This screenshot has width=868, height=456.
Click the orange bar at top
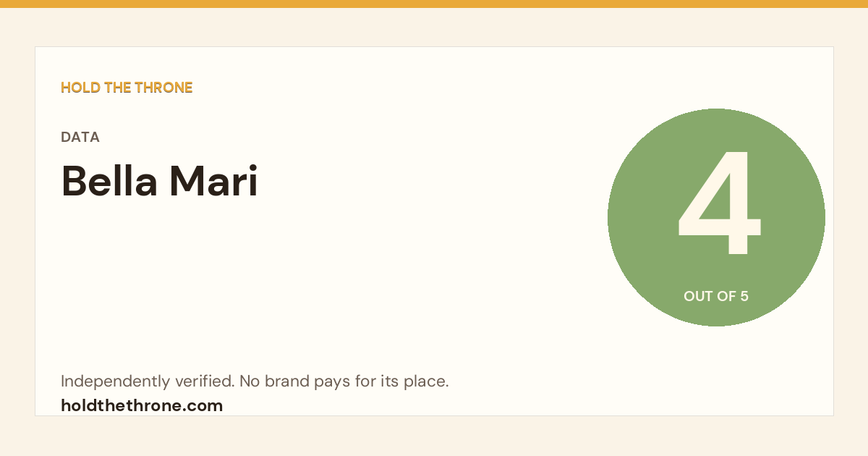coord(434,4)
